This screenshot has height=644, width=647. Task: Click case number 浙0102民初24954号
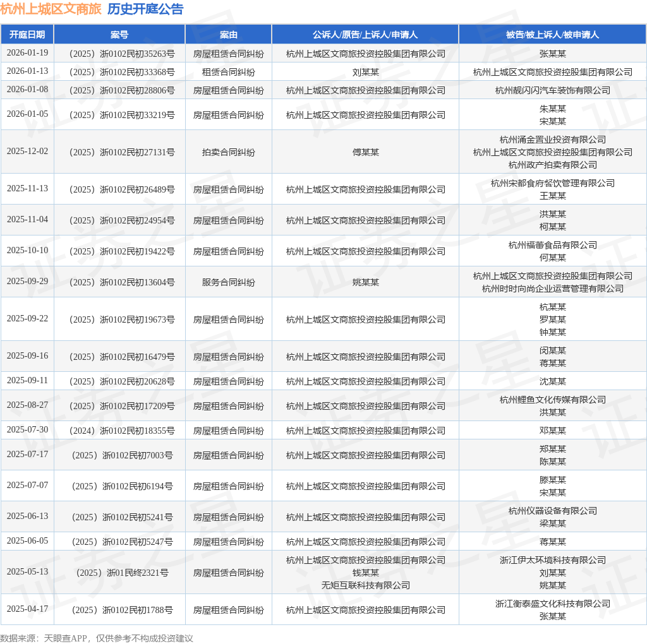coord(122,220)
